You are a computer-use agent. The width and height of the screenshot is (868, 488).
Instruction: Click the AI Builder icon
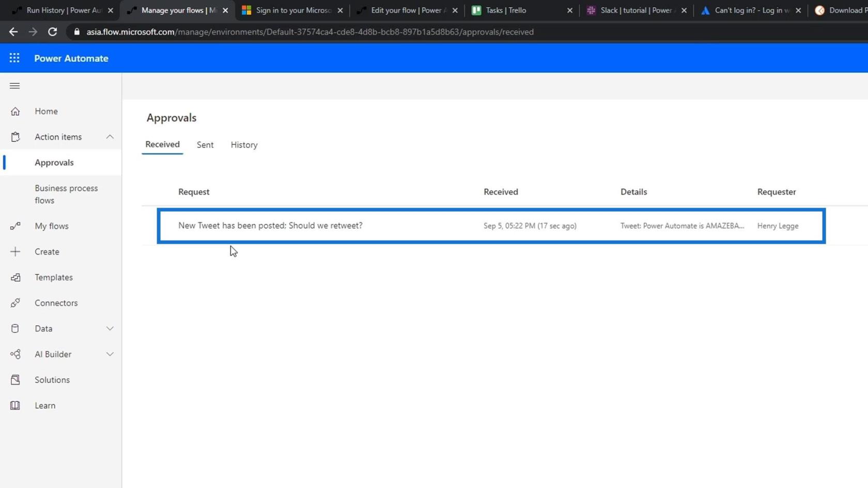click(15, 354)
